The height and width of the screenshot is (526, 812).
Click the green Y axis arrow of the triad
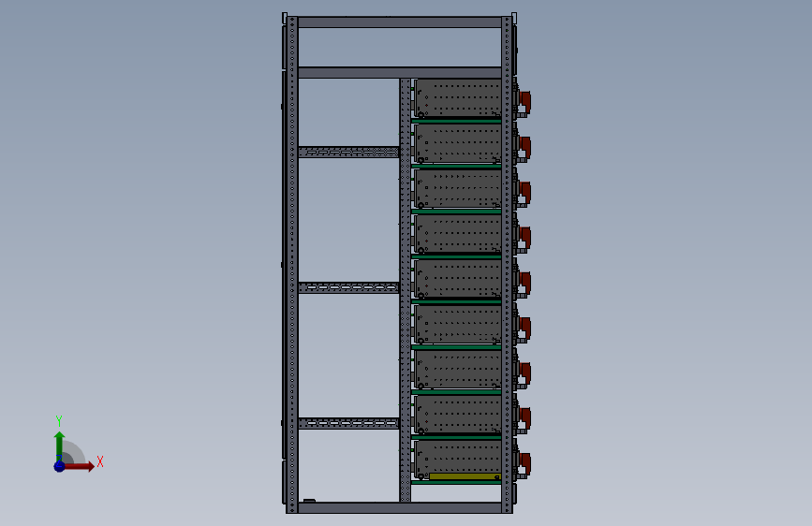click(60, 446)
